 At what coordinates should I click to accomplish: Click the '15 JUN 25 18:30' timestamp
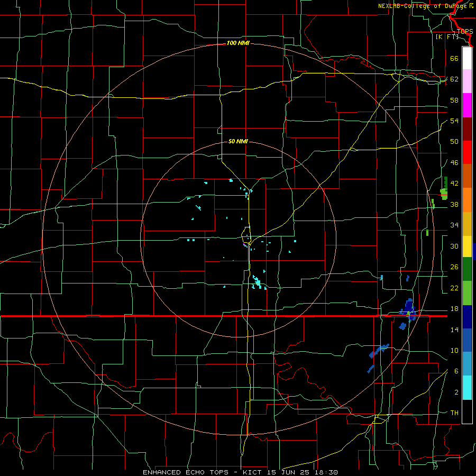303,472
